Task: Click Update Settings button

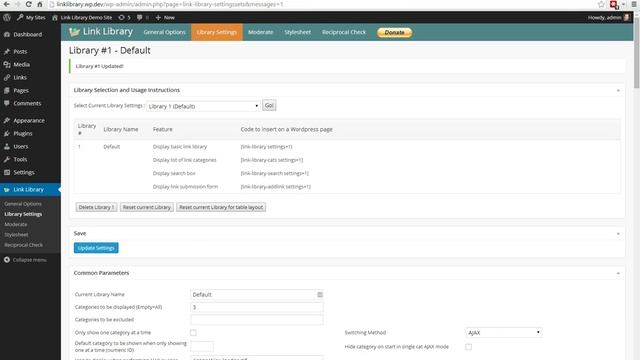Action: 96,248
